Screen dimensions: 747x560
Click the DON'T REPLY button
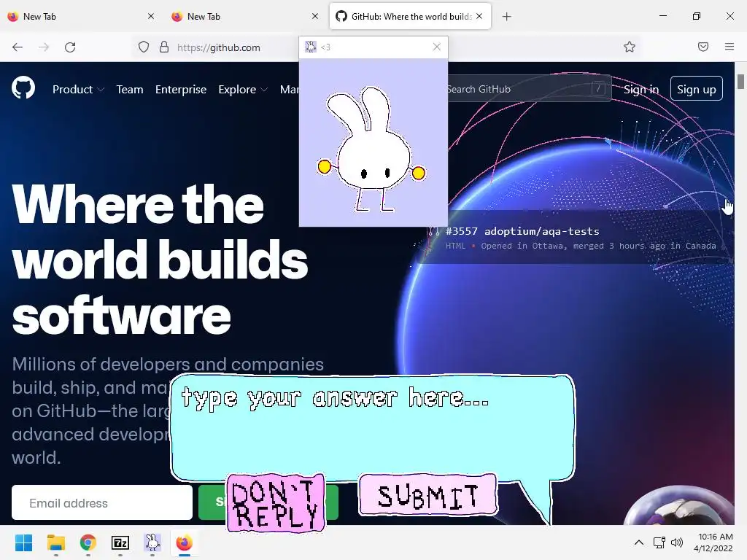pos(276,503)
